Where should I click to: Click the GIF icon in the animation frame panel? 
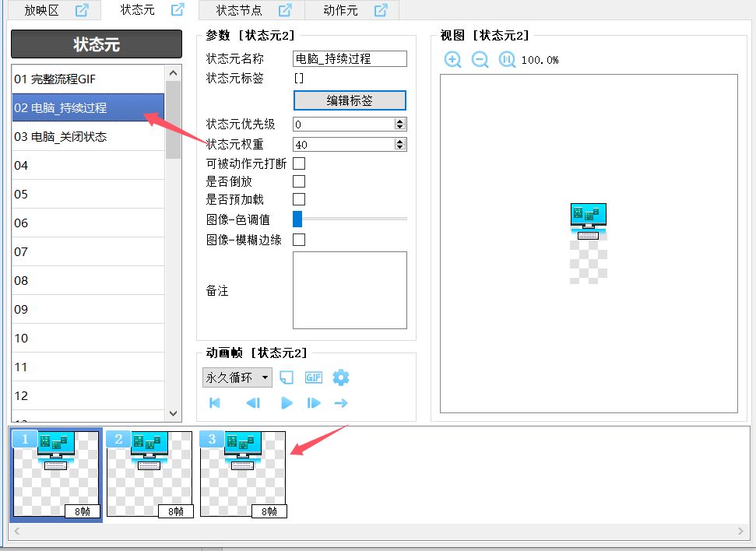pos(313,377)
